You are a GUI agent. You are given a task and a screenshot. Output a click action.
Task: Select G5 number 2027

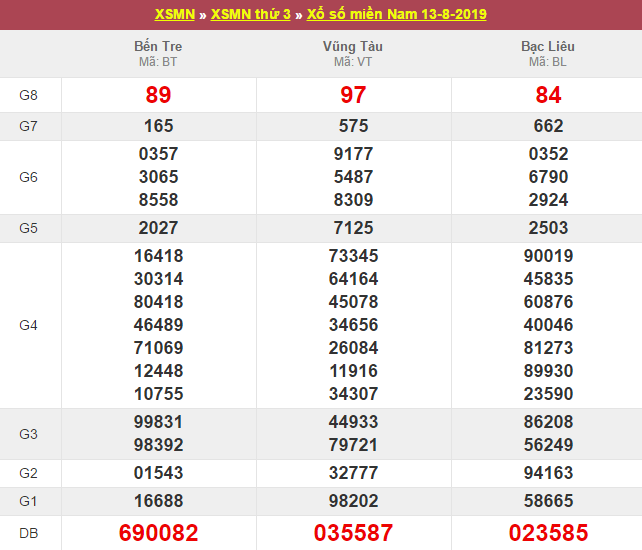[x=158, y=228]
